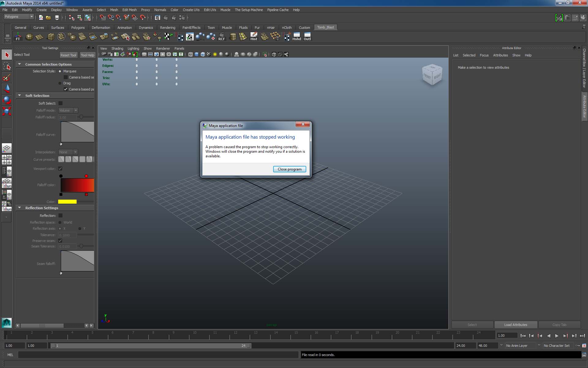This screenshot has width=588, height=368.
Task: Collapse the Common Selection Options section
Action: 20,64
